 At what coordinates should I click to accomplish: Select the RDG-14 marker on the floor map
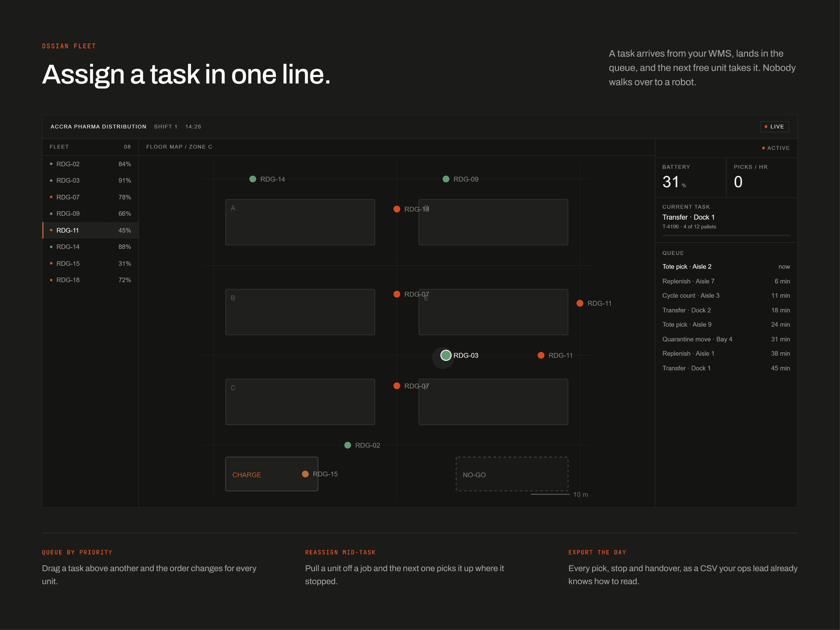click(x=253, y=179)
